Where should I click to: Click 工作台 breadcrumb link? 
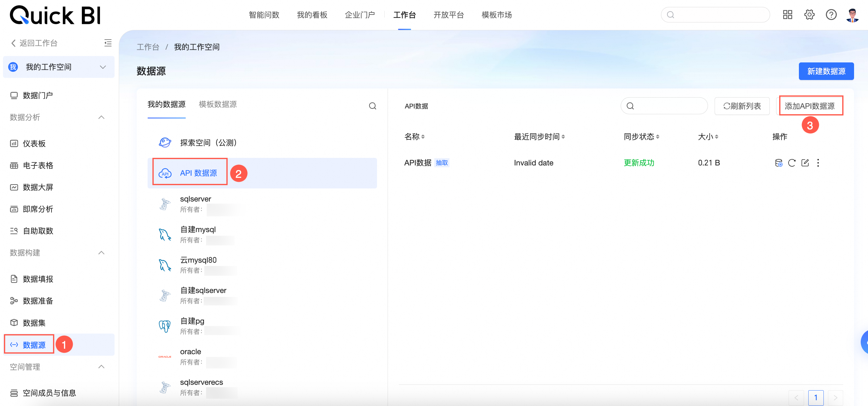(x=148, y=47)
